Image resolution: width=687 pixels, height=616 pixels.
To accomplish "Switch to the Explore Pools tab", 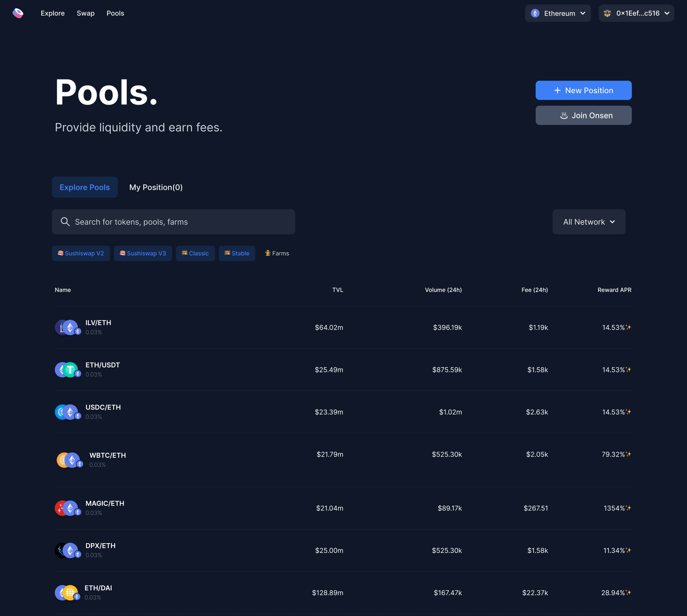I will [85, 187].
